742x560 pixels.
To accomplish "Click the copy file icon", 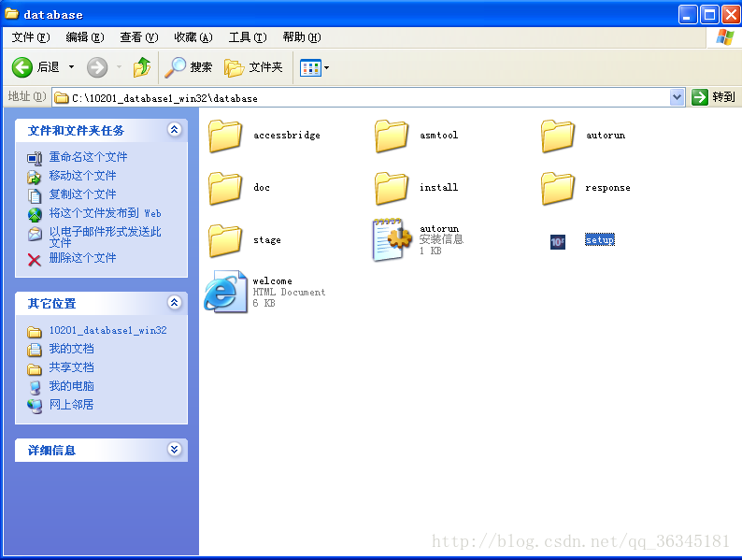I will coord(34,195).
